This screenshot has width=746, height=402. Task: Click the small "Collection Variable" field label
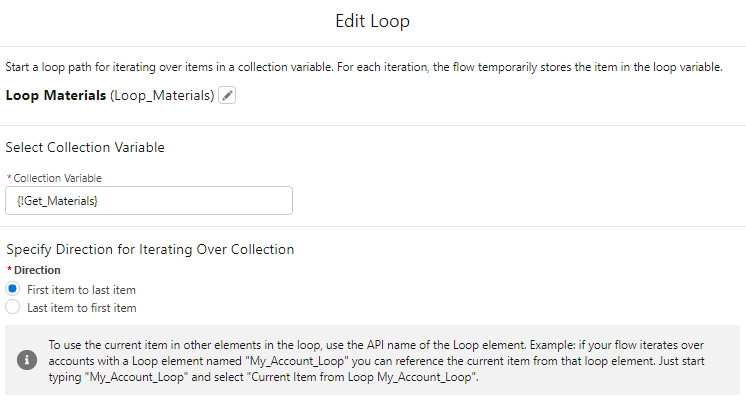(x=58, y=178)
